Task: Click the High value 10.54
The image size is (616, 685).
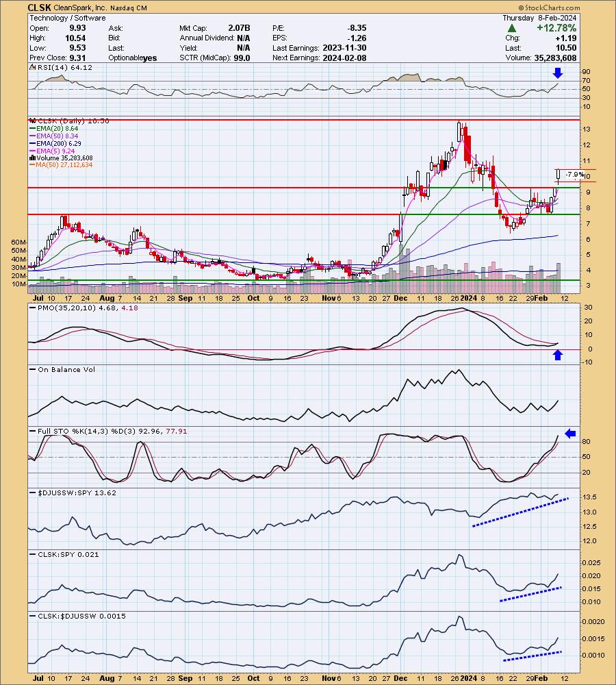Action: pos(75,38)
